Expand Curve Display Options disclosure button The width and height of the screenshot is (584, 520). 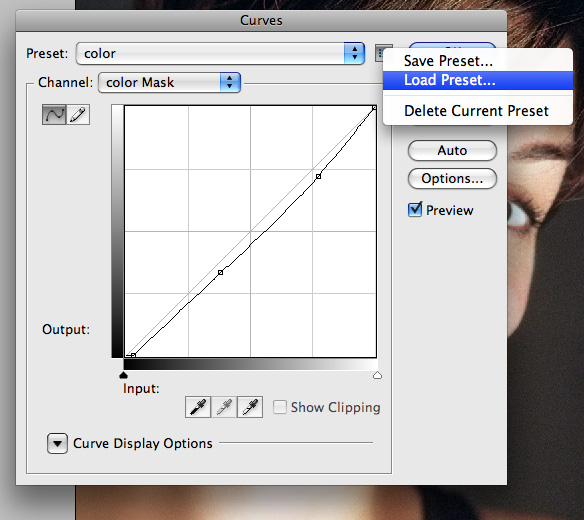coord(57,443)
